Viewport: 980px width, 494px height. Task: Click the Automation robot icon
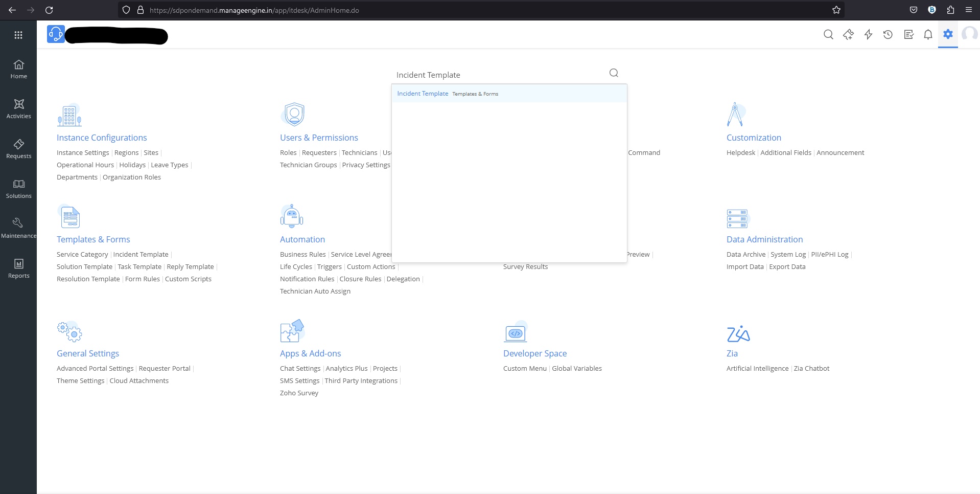[291, 216]
